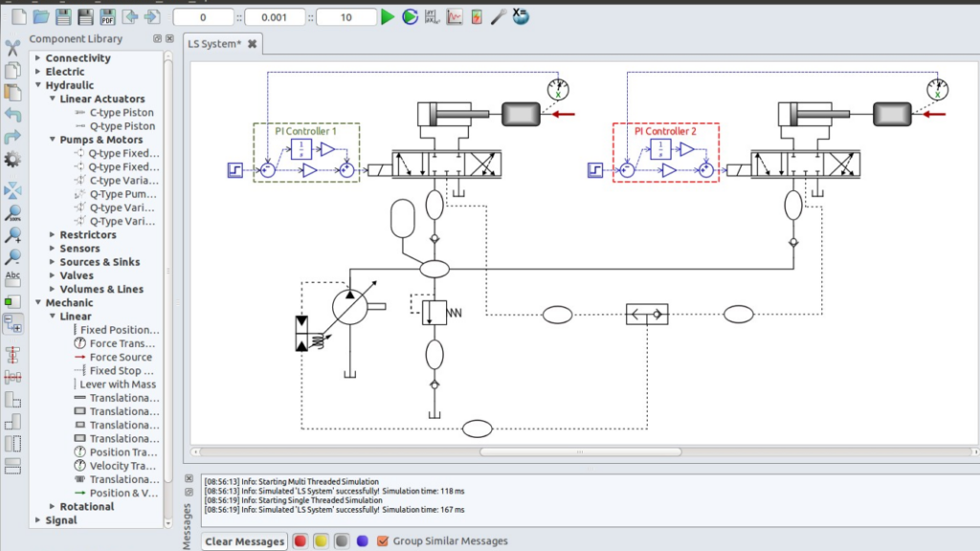980x551 pixels.
Task: Toggle the gray info messages filter
Action: 342,541
